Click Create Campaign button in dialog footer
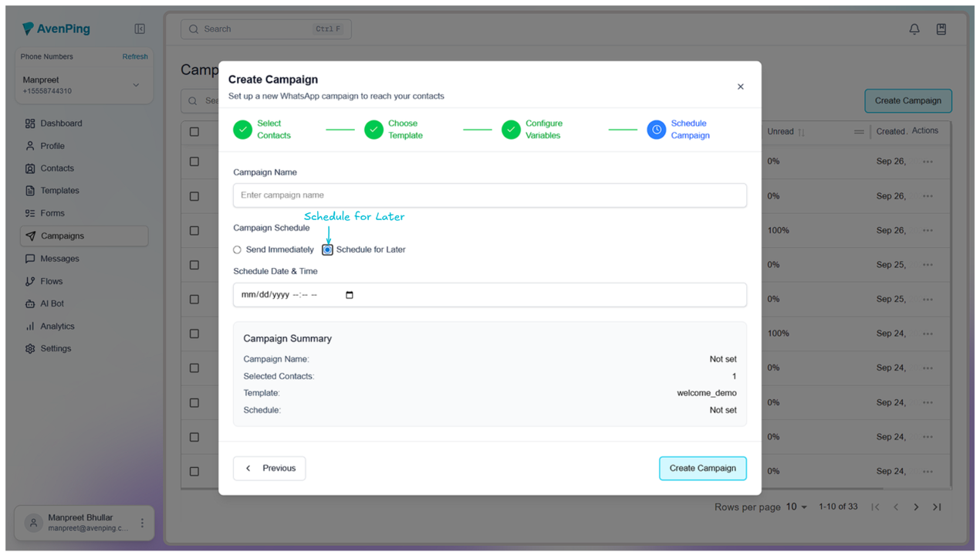 pyautogui.click(x=702, y=468)
